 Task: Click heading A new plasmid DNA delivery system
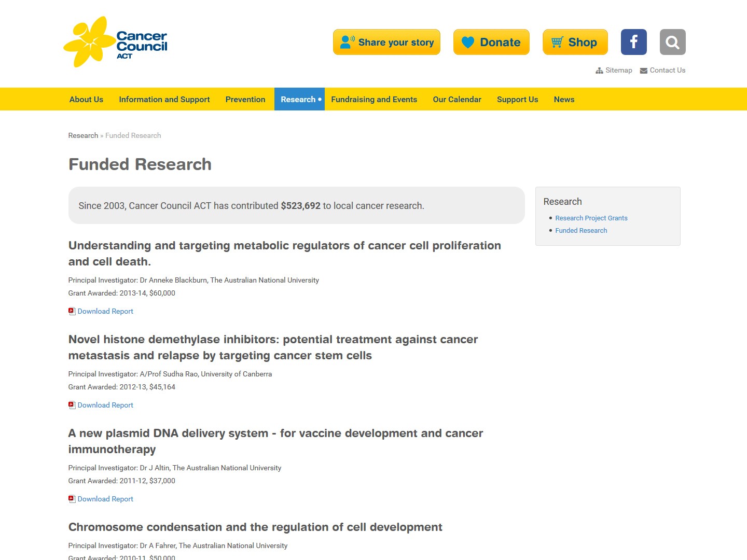[275, 441]
